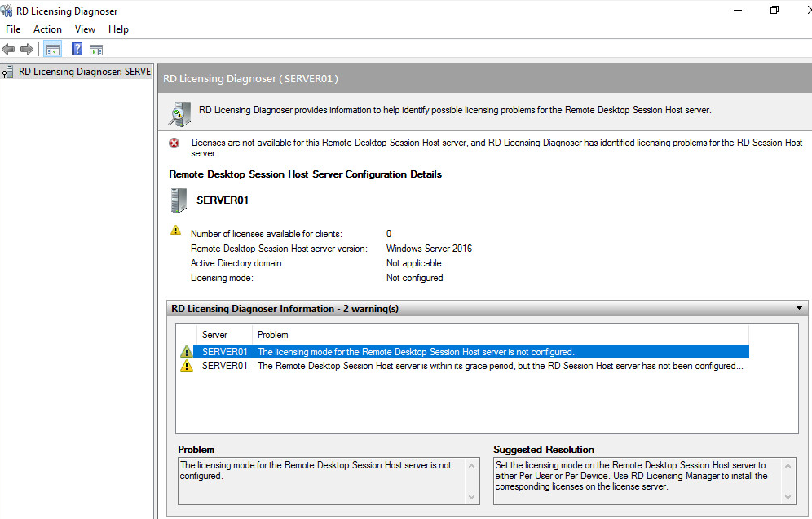
Task: Toggle Show/Hide Action Pane toolbar icon
Action: click(x=95, y=49)
